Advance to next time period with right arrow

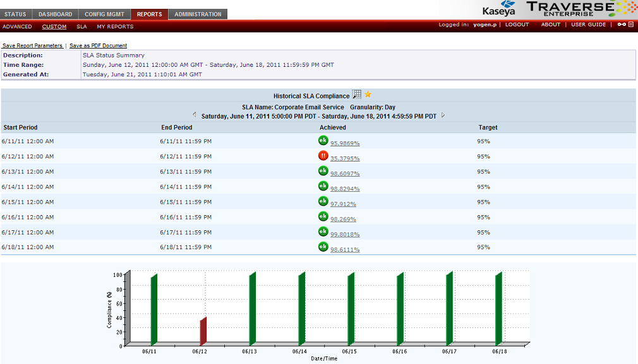tap(443, 115)
